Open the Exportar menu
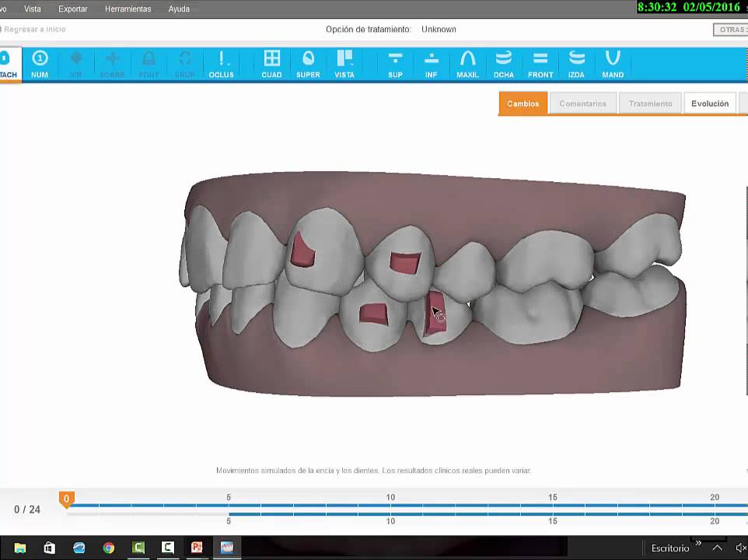The height and width of the screenshot is (560, 748). (73, 9)
